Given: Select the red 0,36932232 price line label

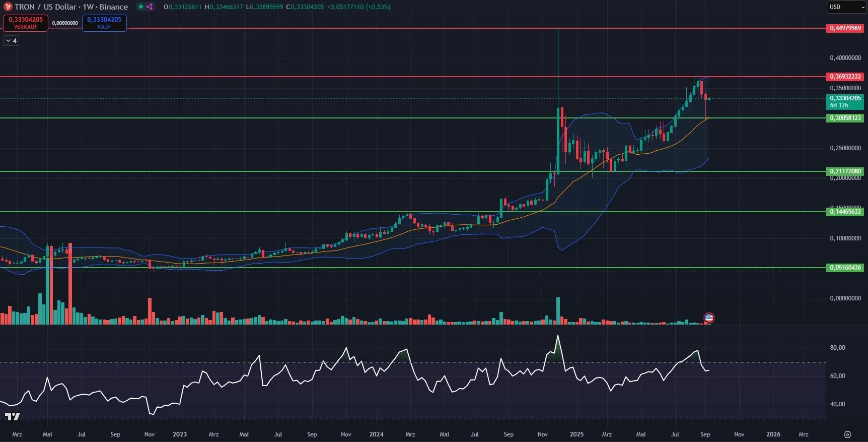Looking at the screenshot, I should [x=845, y=77].
